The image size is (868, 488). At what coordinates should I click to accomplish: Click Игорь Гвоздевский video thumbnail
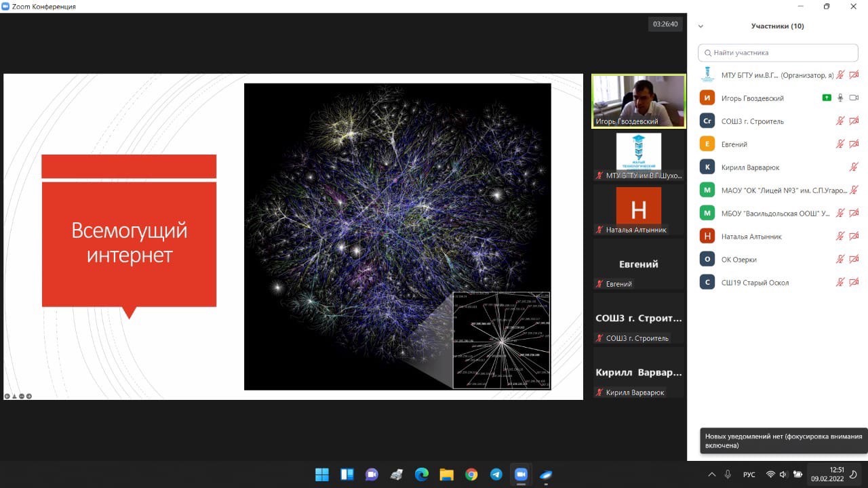pyautogui.click(x=639, y=101)
